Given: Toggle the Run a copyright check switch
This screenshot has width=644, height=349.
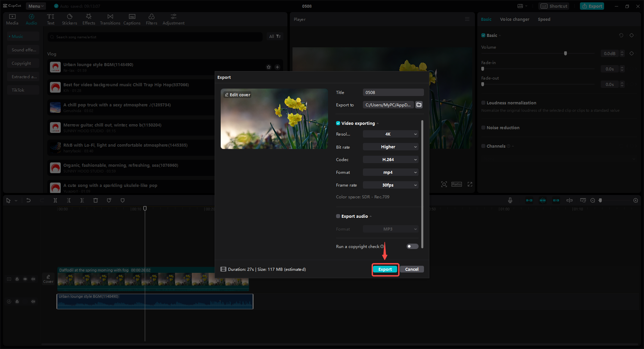Looking at the screenshot, I should (412, 246).
